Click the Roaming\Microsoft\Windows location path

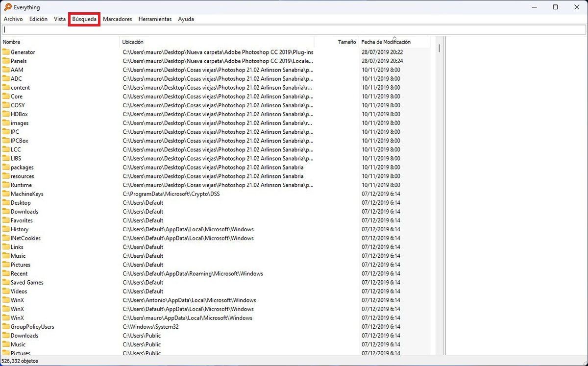coord(193,273)
